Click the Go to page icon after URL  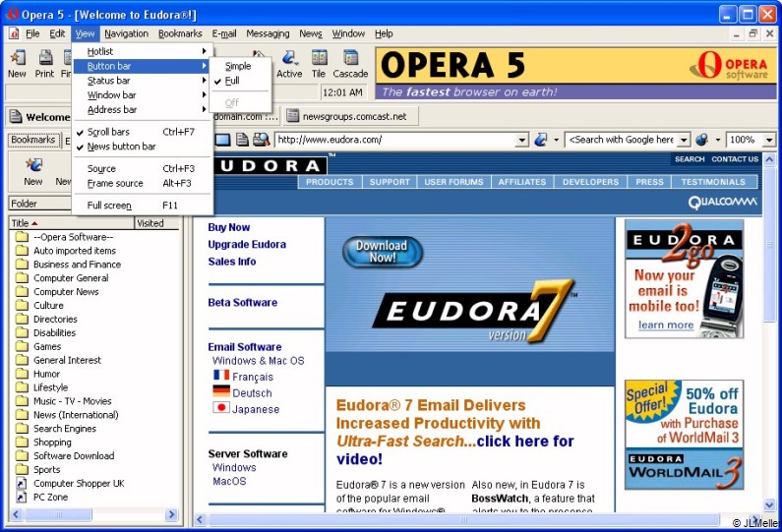tap(540, 140)
